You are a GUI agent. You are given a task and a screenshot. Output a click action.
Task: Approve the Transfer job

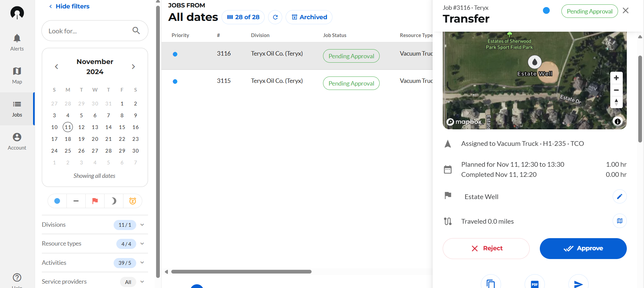coord(583,249)
